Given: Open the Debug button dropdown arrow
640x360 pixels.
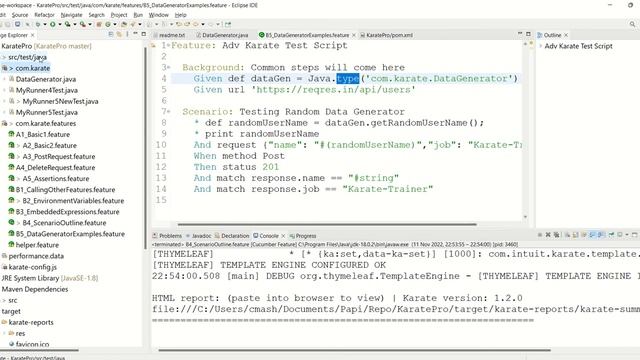Looking at the screenshot, I should tap(45, 24).
